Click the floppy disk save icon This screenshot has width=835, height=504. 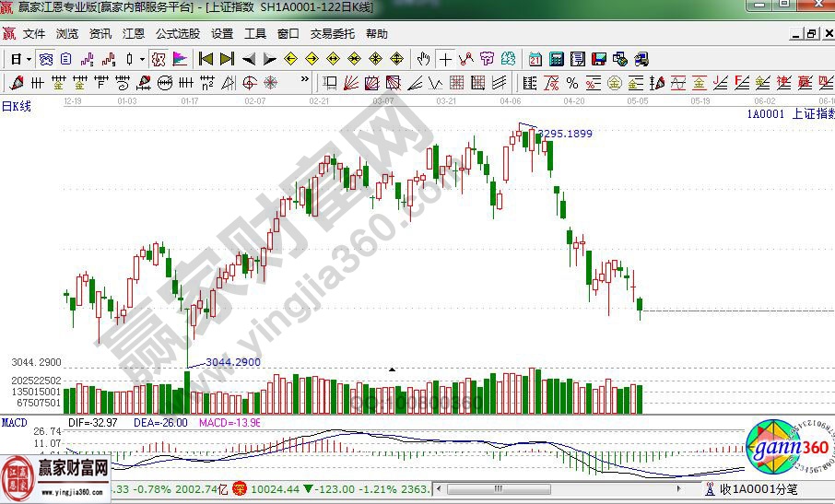tap(599, 59)
